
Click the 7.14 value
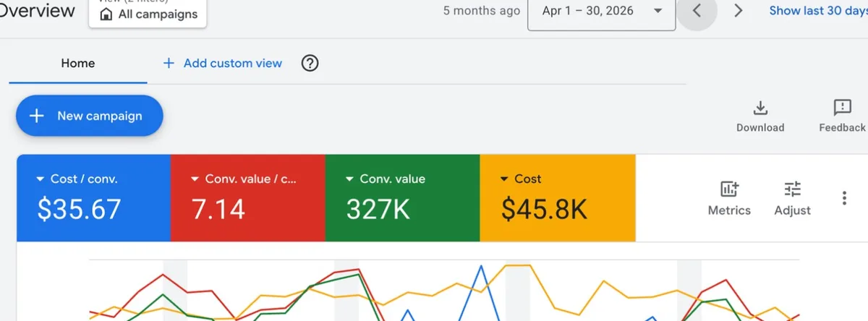pyautogui.click(x=218, y=209)
